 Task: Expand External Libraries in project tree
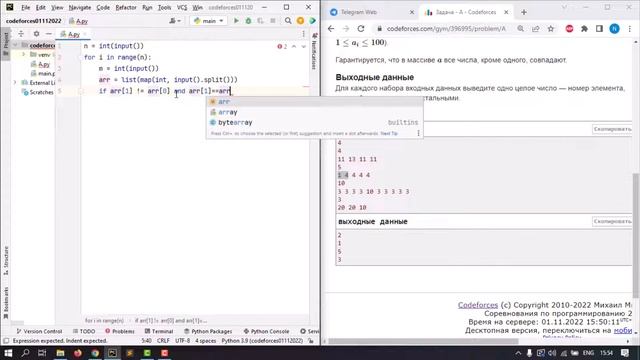15,82
